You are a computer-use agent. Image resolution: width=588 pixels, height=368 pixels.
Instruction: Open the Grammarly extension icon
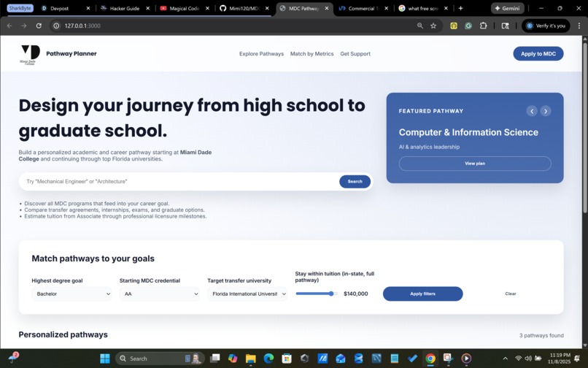pos(468,26)
